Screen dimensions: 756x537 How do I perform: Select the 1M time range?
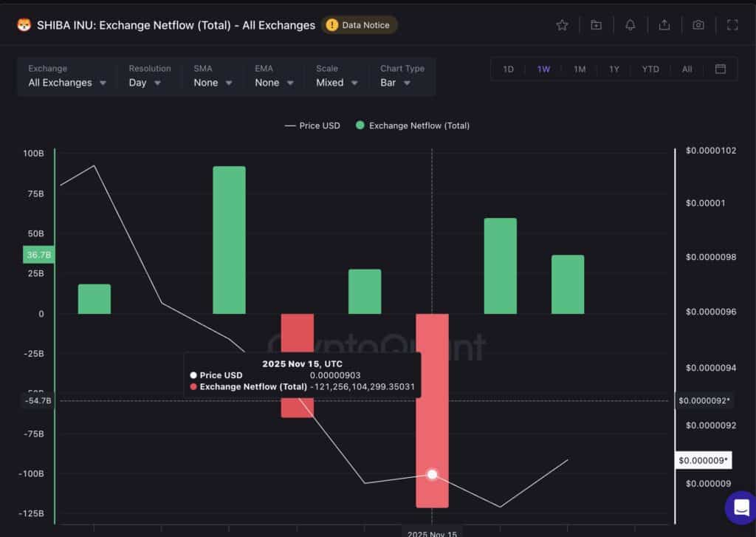coord(580,69)
